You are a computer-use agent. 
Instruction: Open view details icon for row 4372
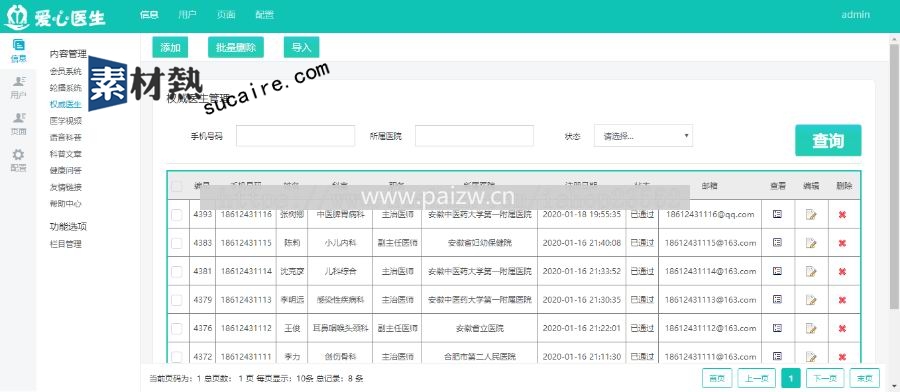777,356
